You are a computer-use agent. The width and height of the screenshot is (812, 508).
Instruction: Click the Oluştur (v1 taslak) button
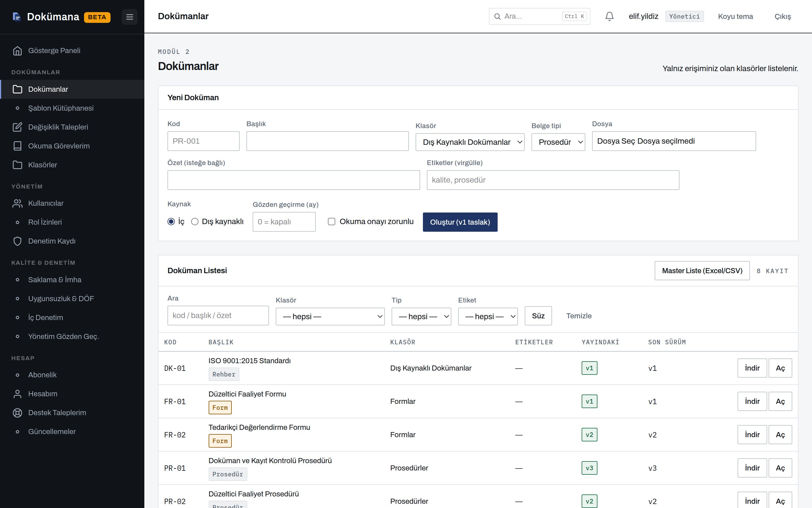click(x=460, y=222)
